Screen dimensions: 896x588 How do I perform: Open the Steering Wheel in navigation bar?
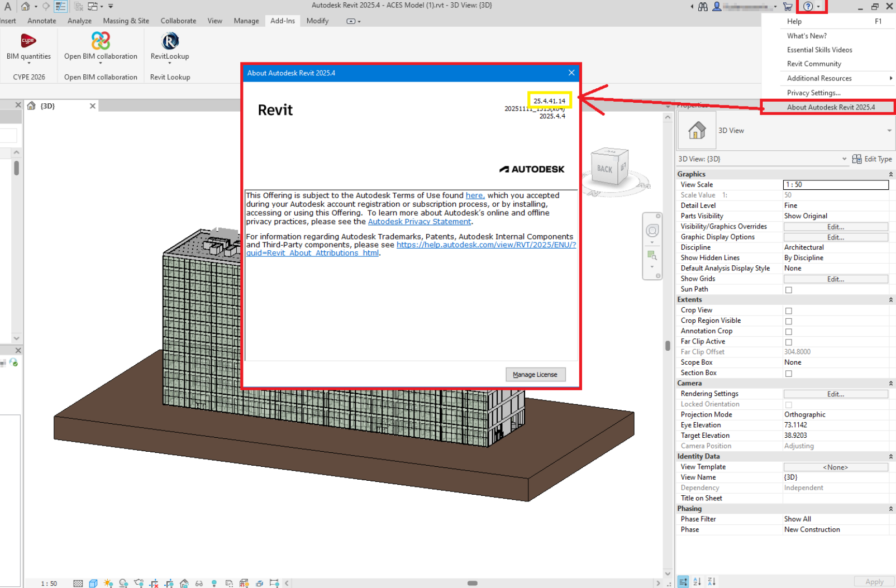[x=652, y=231]
